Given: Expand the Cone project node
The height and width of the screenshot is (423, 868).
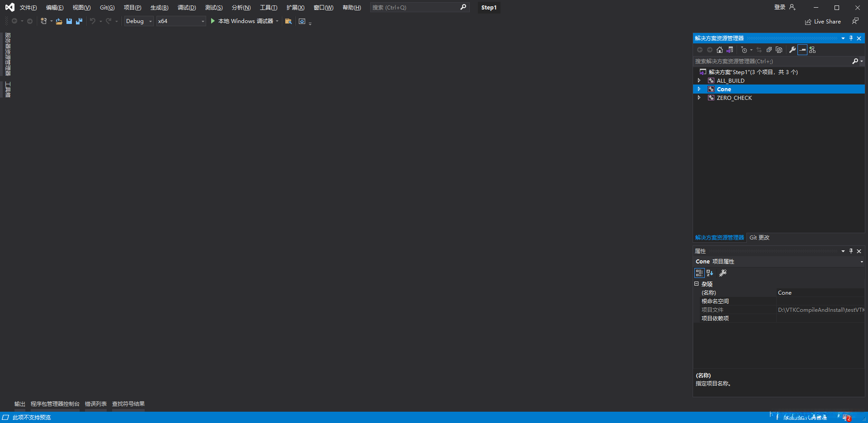Looking at the screenshot, I should tap(699, 89).
